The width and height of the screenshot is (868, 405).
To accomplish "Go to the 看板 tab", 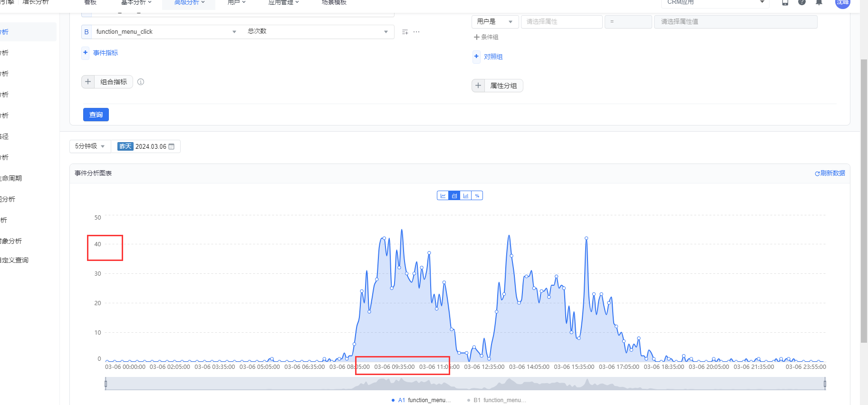I will tap(90, 2).
